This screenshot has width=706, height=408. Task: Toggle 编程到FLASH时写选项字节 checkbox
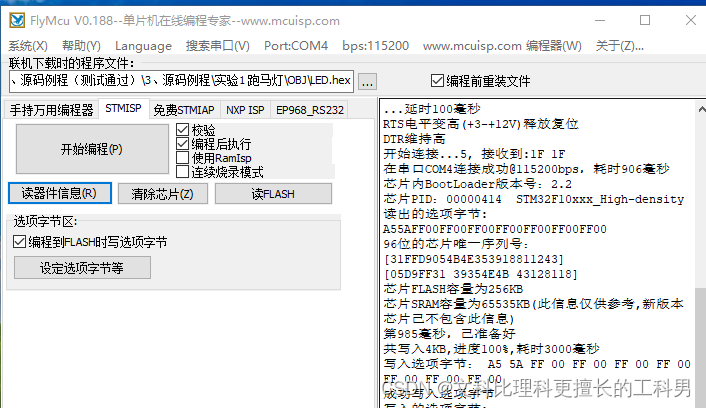90,242
